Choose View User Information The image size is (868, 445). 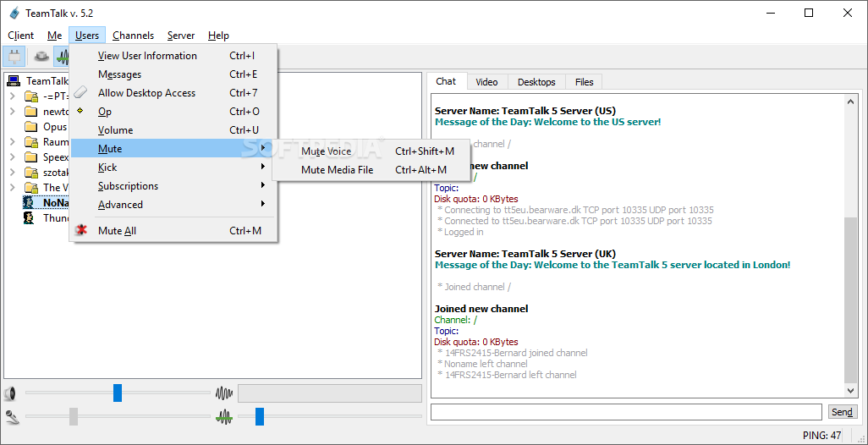(x=173, y=56)
